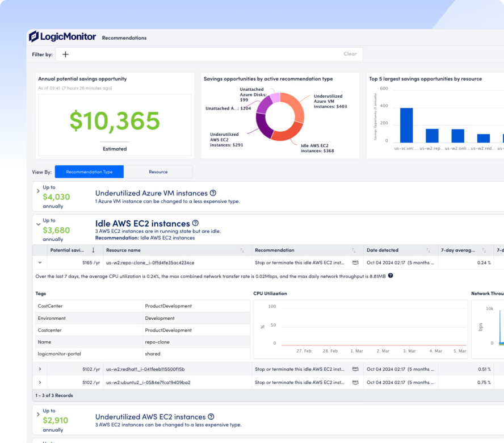Open the us-w2:repo-clone resource link
This screenshot has height=443, width=504.
coord(150,262)
